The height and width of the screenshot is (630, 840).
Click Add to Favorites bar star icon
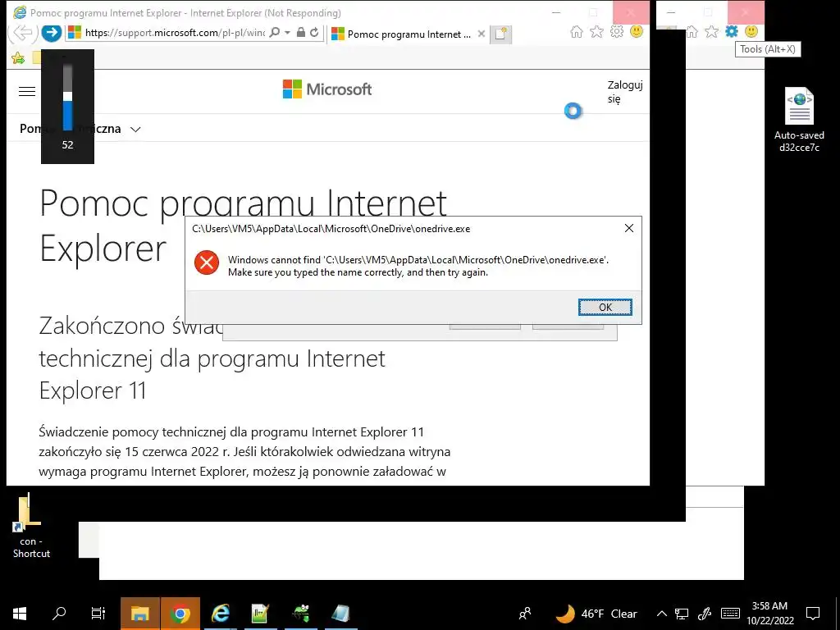click(18, 58)
